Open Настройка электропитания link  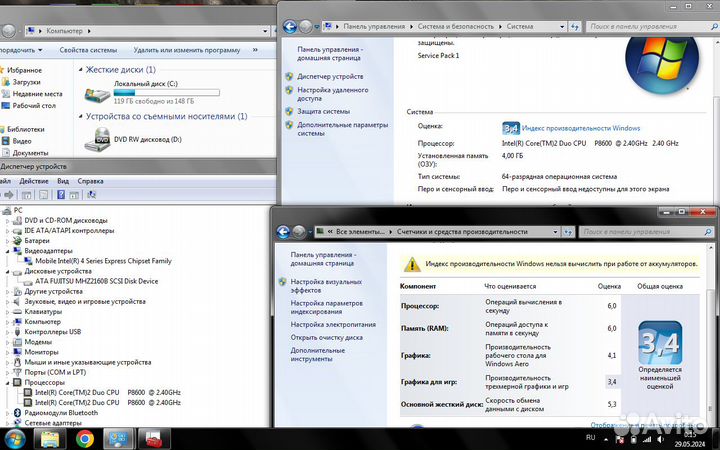[333, 325]
